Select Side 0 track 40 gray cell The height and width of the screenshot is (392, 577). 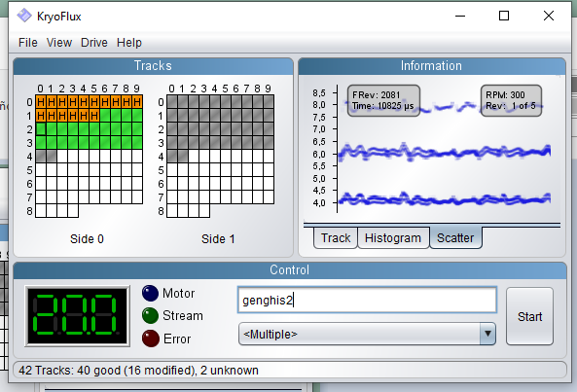point(41,157)
